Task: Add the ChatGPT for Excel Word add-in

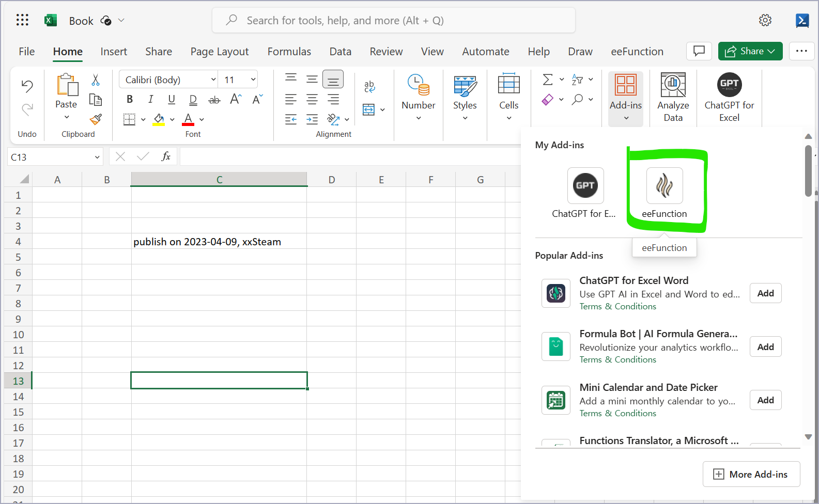Action: 766,293
